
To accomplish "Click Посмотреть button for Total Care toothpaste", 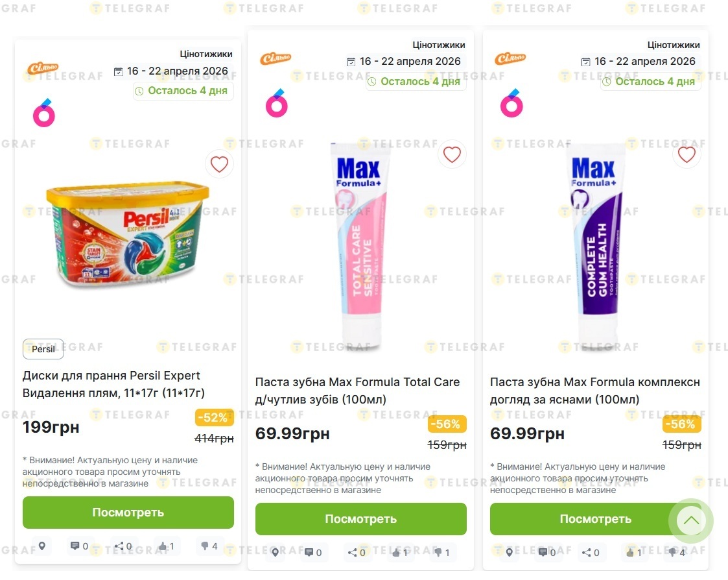I will tap(360, 519).
